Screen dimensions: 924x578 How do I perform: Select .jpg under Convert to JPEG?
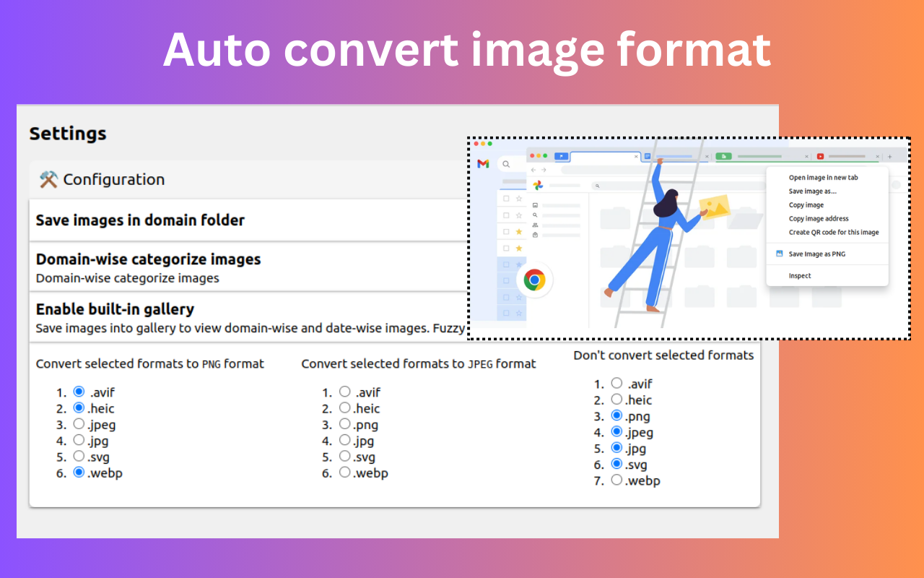(x=345, y=440)
